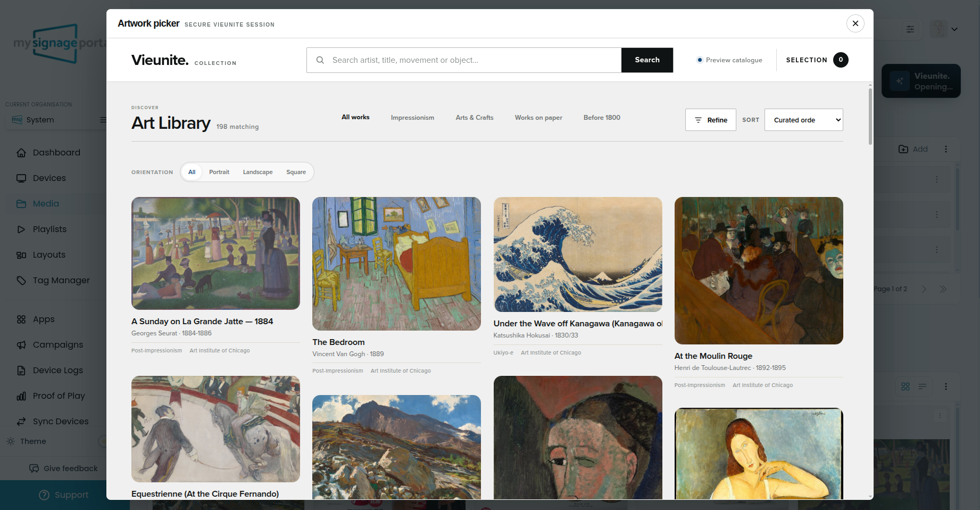The width and height of the screenshot is (980, 510).
Task: Switch to Before 1800 tab
Action: click(x=602, y=118)
